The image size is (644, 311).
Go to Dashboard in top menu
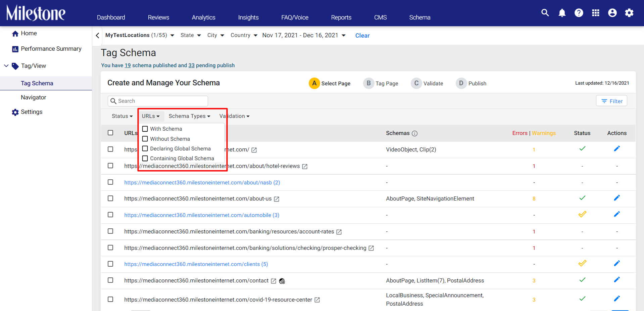(x=111, y=17)
